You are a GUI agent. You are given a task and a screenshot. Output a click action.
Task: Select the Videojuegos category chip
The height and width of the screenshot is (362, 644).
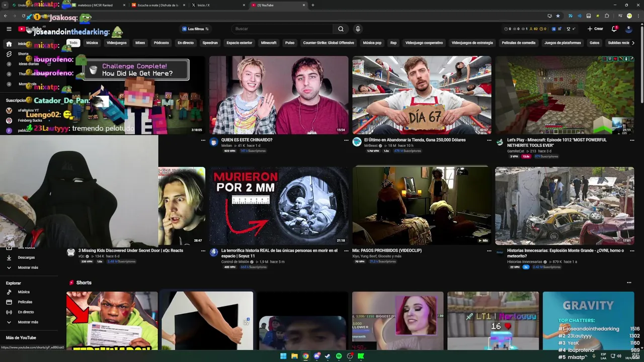(x=117, y=43)
